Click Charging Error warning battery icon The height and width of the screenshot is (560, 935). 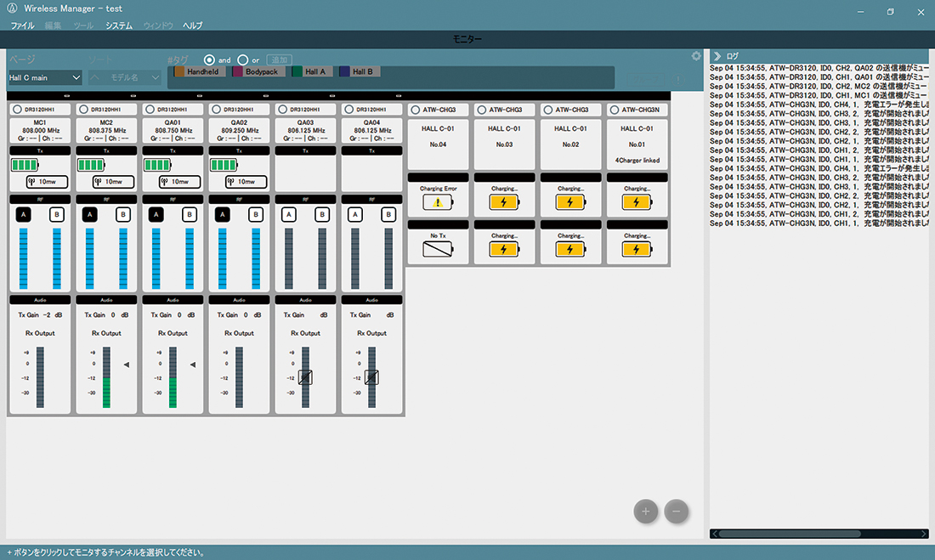pos(438,202)
